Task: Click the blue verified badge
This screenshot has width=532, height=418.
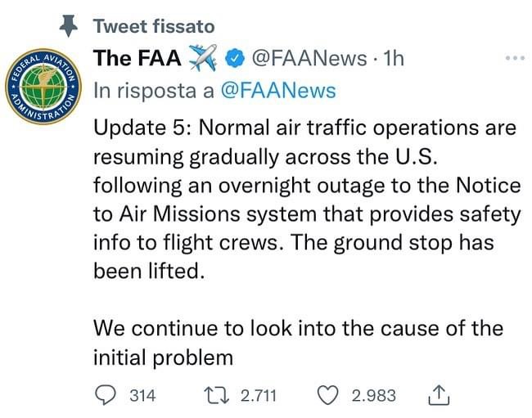Action: (x=236, y=59)
